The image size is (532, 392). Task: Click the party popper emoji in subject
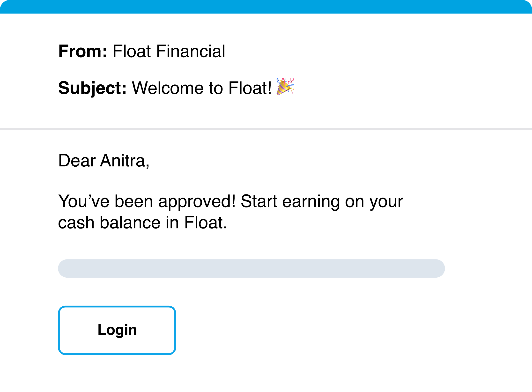[285, 86]
